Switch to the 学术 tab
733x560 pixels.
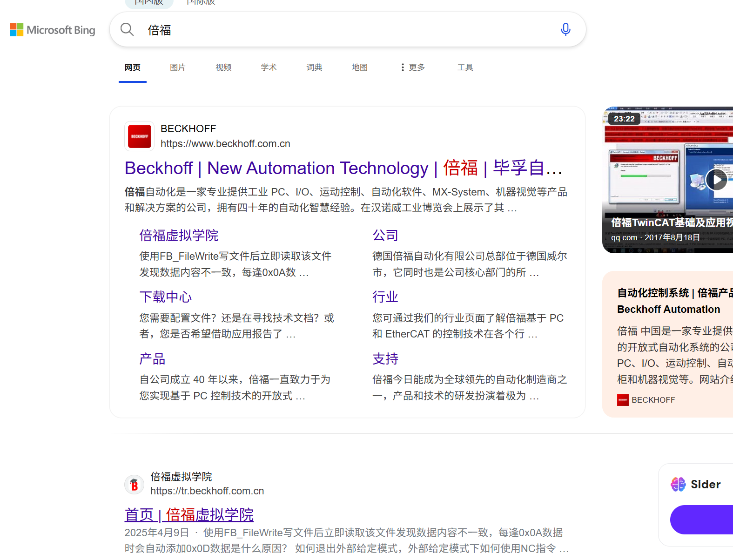point(269,67)
